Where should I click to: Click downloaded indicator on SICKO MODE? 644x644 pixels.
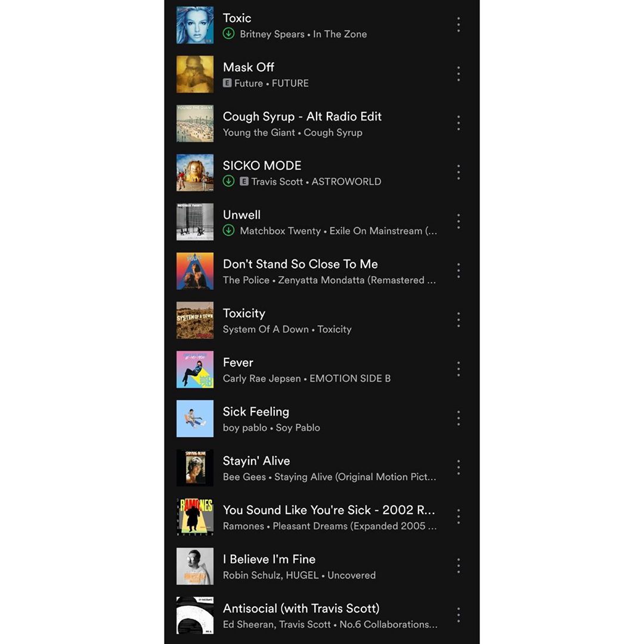(229, 181)
